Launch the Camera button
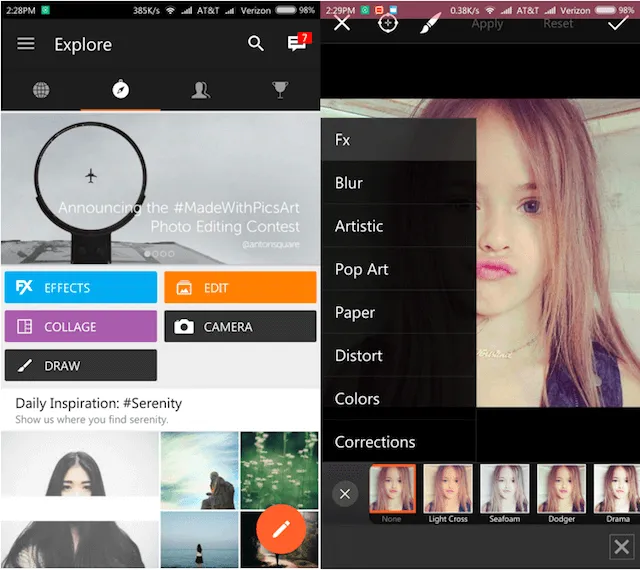Viewport: 640px width, 570px height. 240,326
